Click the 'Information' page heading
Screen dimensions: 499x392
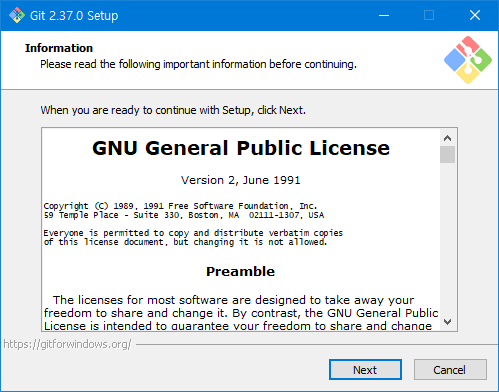click(x=59, y=48)
